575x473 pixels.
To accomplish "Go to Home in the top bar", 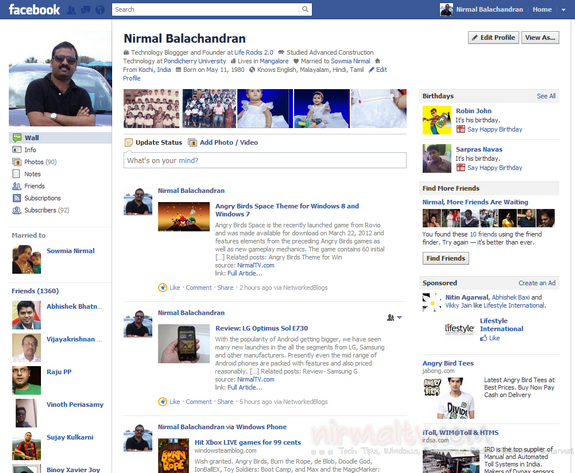I will [542, 10].
